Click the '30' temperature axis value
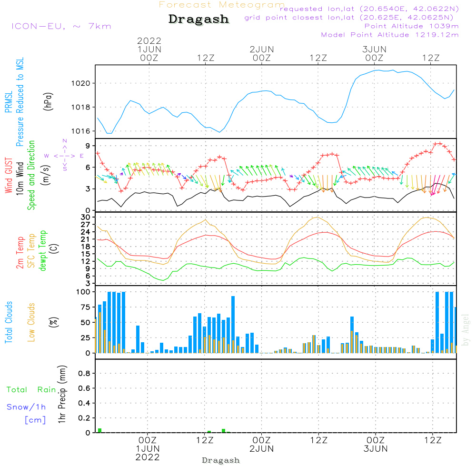This screenshot has width=476, height=476. pyautogui.click(x=86, y=217)
